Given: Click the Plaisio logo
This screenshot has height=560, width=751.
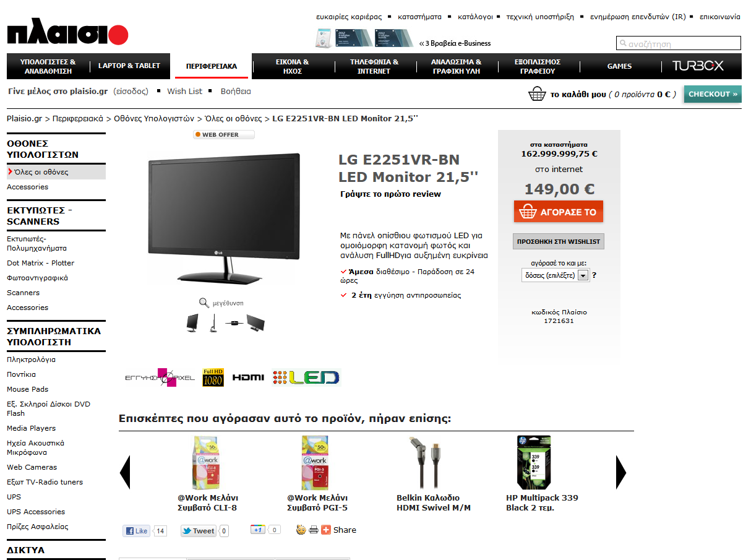Looking at the screenshot, I should tap(67, 35).
